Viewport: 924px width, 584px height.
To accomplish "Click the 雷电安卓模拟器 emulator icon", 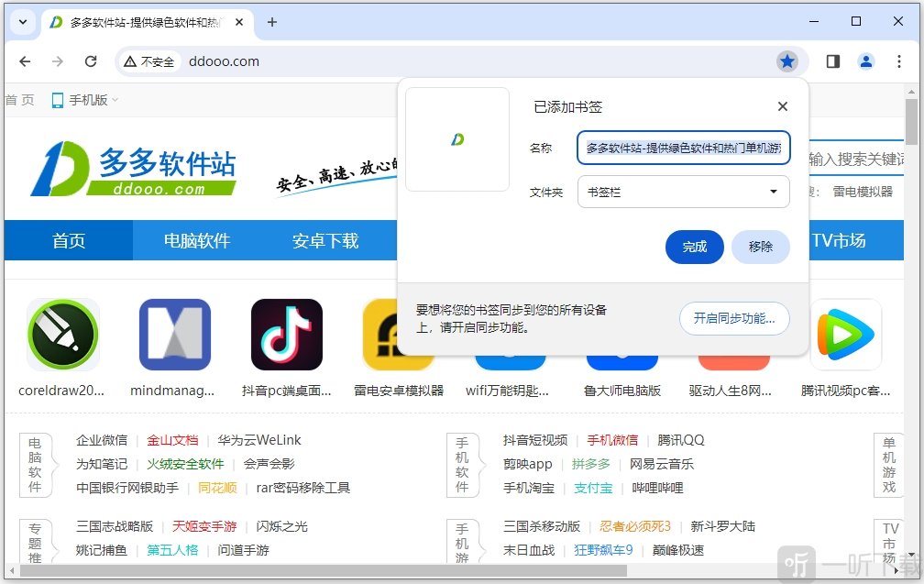I will pos(398,334).
